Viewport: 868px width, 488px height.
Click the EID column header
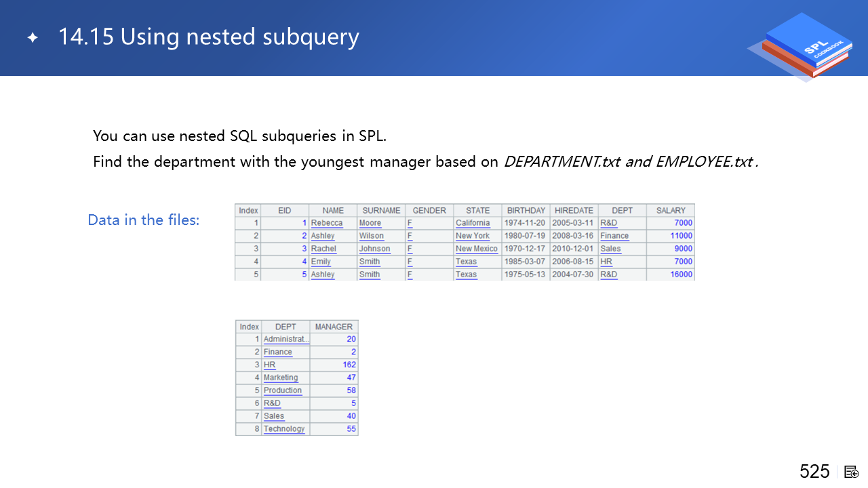click(285, 211)
